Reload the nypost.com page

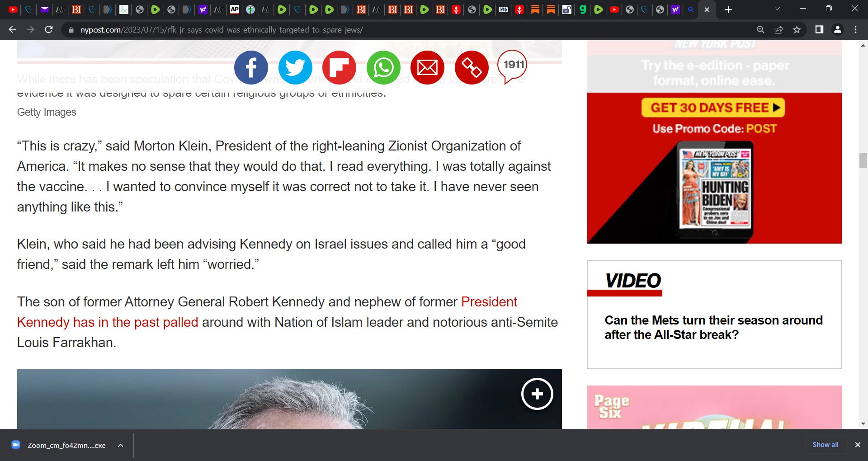coord(49,30)
